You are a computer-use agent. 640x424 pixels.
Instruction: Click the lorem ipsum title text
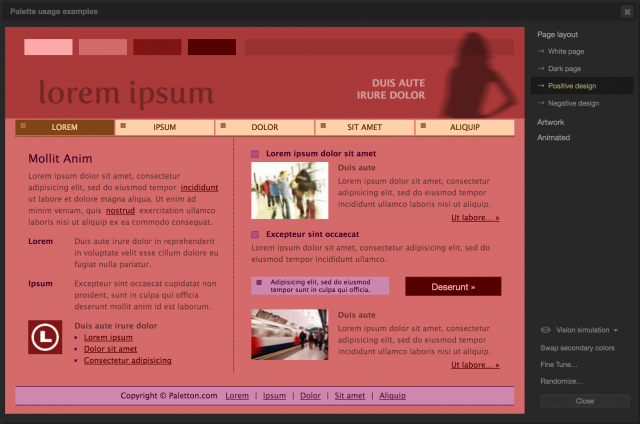pyautogui.click(x=126, y=94)
